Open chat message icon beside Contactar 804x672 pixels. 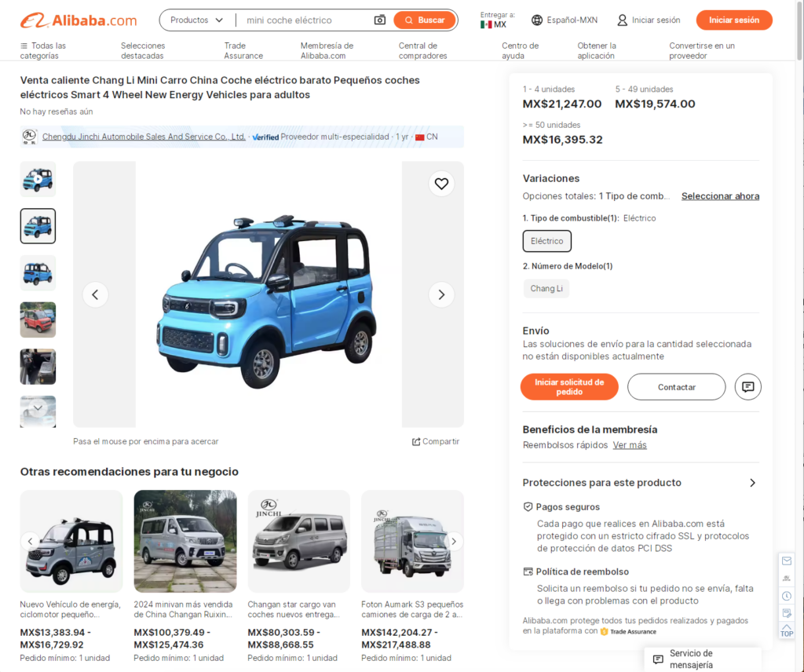coord(747,386)
